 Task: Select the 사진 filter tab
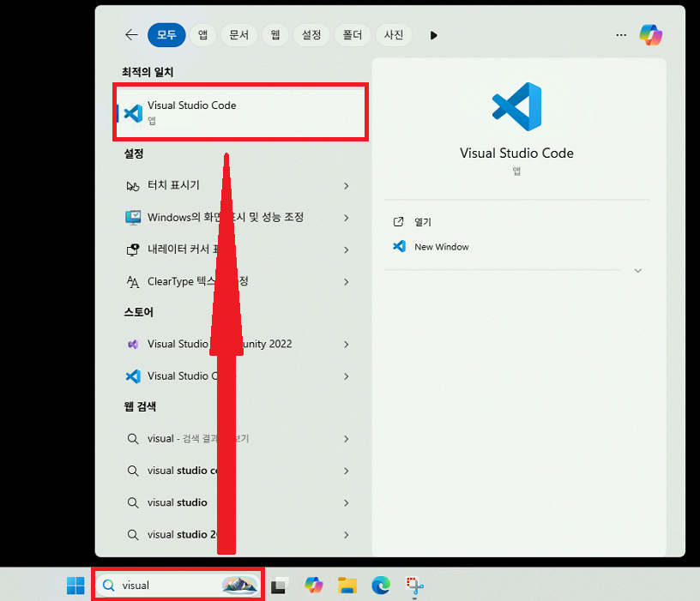[394, 35]
